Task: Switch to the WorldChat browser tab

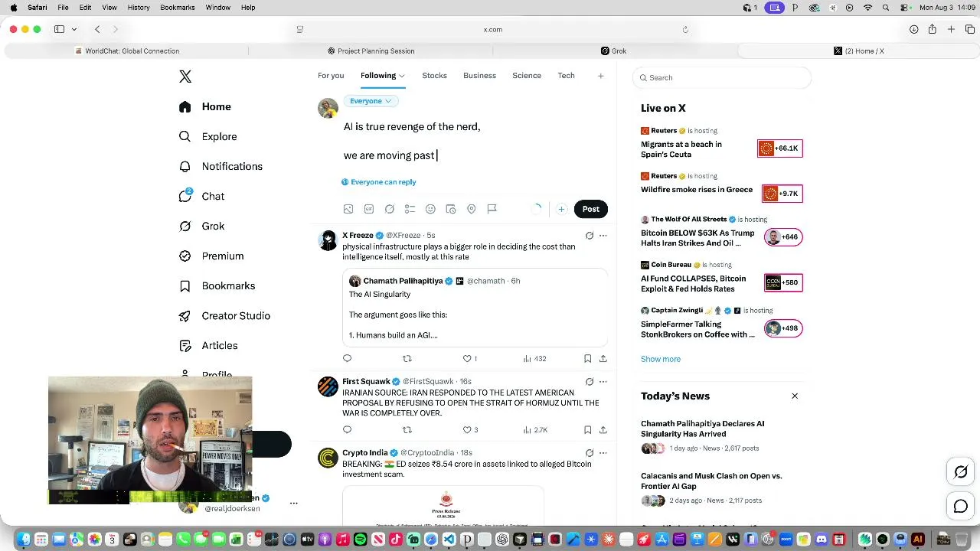Action: click(126, 51)
